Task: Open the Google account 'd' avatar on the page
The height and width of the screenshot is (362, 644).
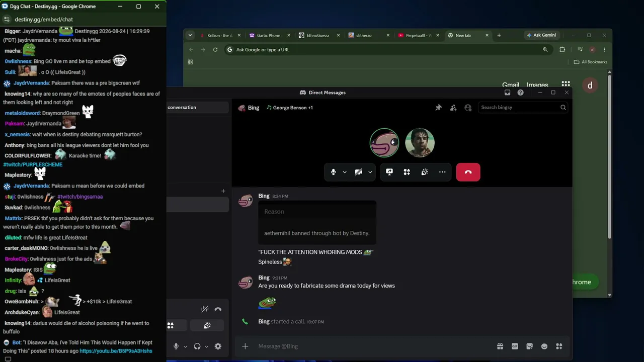Action: (590, 85)
